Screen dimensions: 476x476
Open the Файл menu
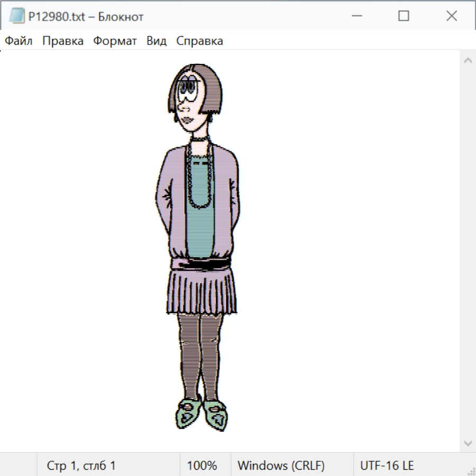click(19, 41)
